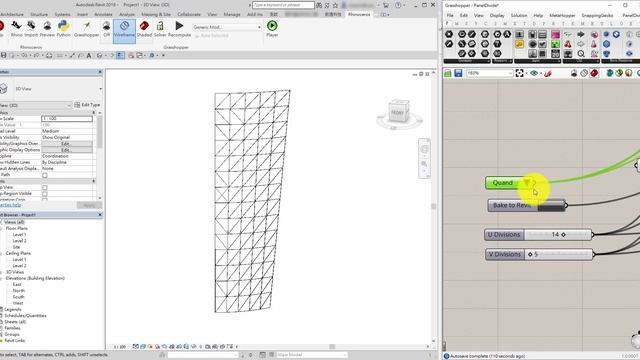The width and height of the screenshot is (640, 360).
Task: Click Edit for Graphic Display Options
Action: (67, 150)
